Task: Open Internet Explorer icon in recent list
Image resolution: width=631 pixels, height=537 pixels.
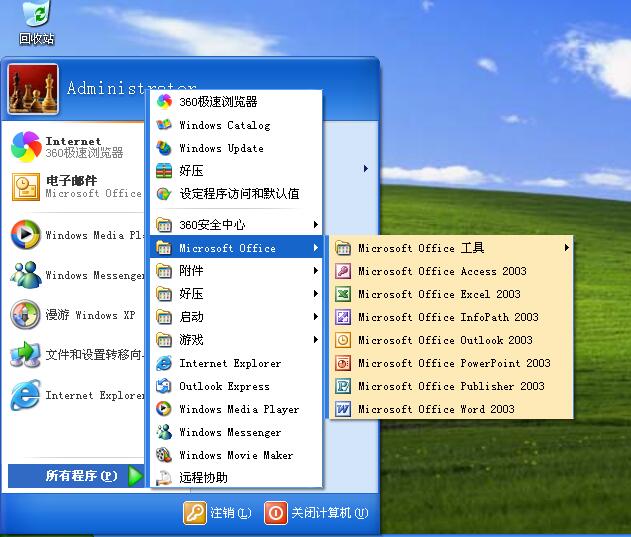Action: click(x=26, y=395)
